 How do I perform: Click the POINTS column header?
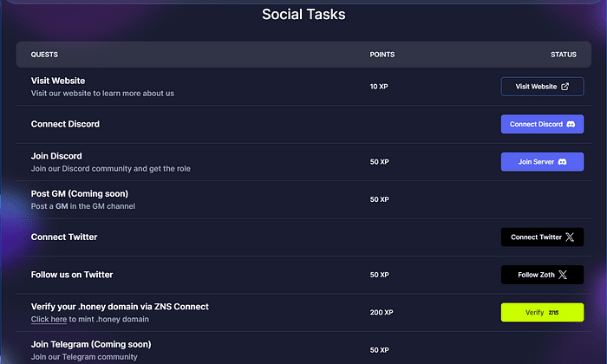(382, 55)
